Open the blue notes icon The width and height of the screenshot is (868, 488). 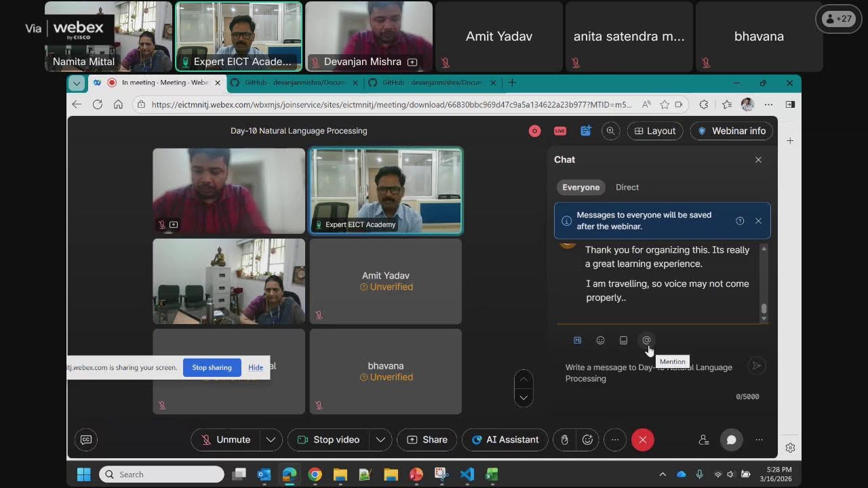point(585,131)
